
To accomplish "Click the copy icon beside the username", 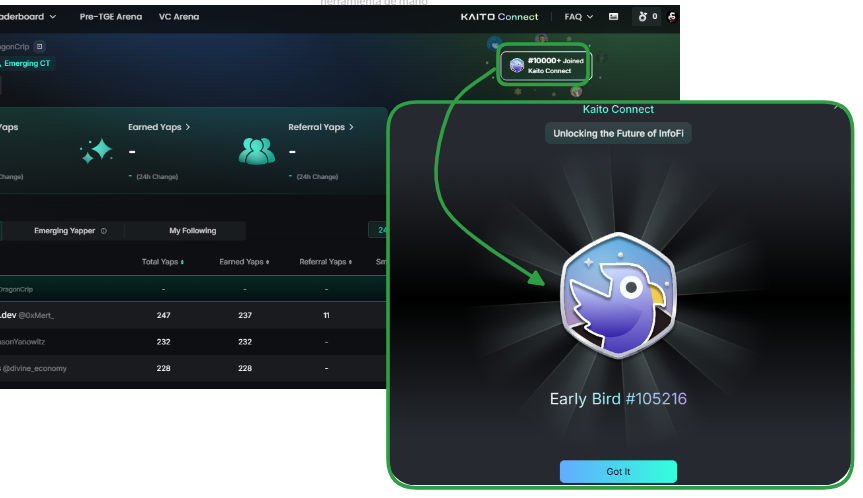I will coord(40,47).
